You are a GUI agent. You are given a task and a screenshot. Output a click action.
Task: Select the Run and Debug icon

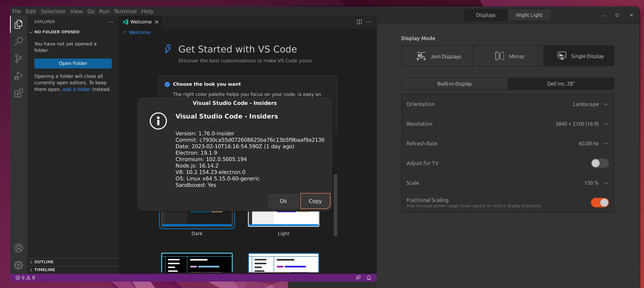[x=18, y=76]
